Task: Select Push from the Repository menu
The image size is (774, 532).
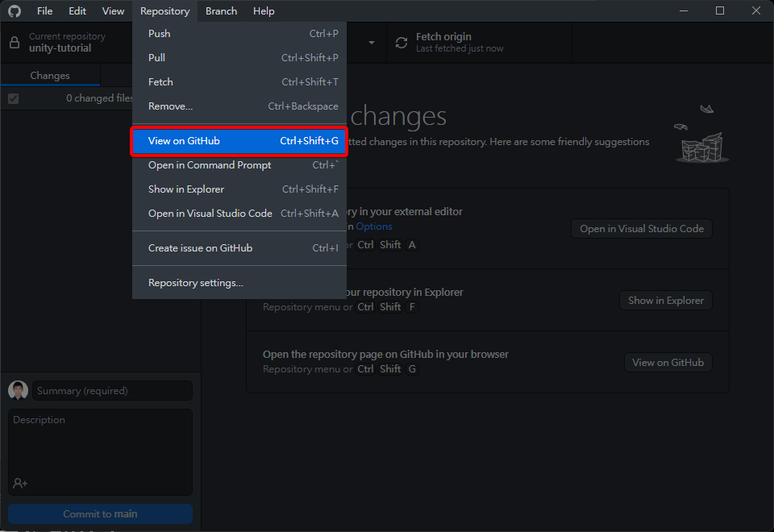Action: (239, 34)
